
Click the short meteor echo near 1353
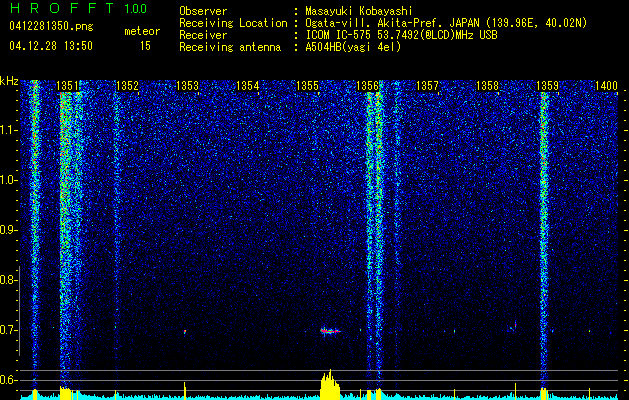185,332
